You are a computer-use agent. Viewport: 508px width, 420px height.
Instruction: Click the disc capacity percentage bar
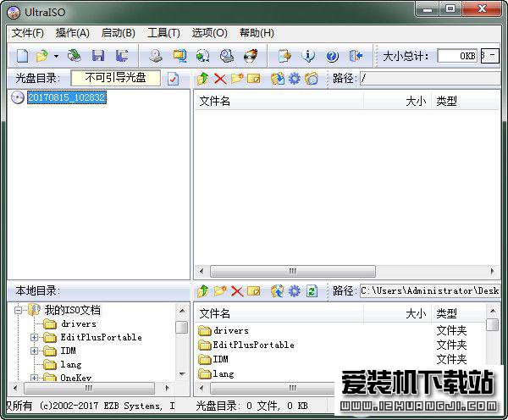tap(490, 56)
